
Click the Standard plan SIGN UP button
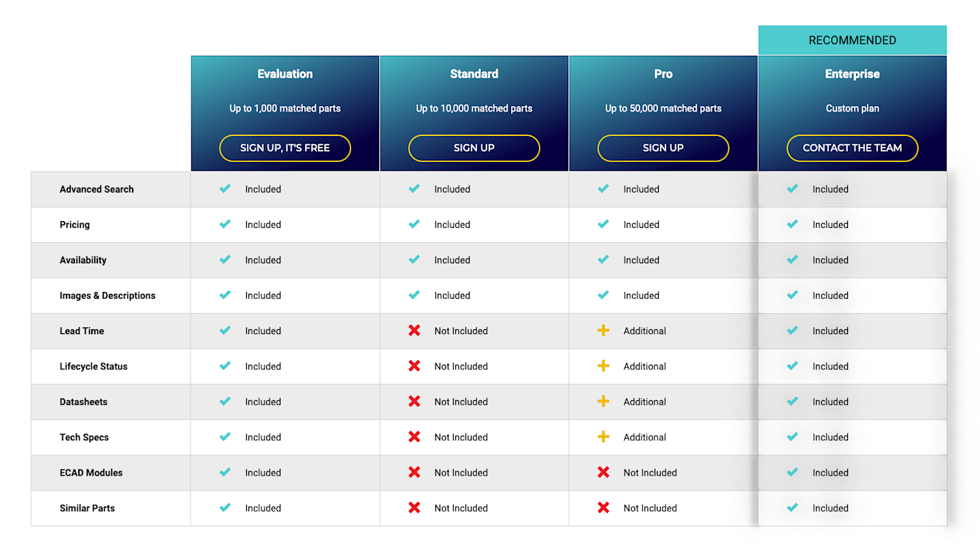[x=474, y=148]
